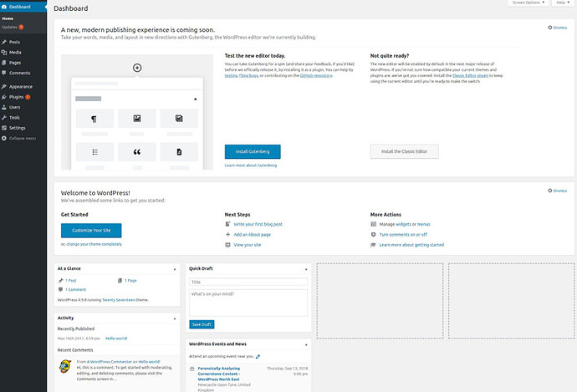The height and width of the screenshot is (392, 577).
Task: Click the Install Gutenberg button
Action: pyautogui.click(x=253, y=151)
